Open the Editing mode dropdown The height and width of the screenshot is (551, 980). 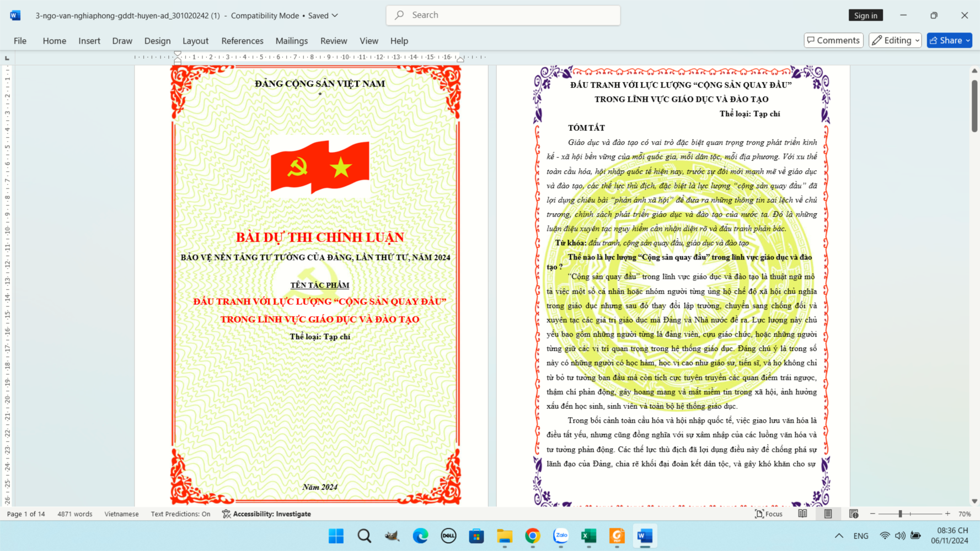tap(895, 40)
